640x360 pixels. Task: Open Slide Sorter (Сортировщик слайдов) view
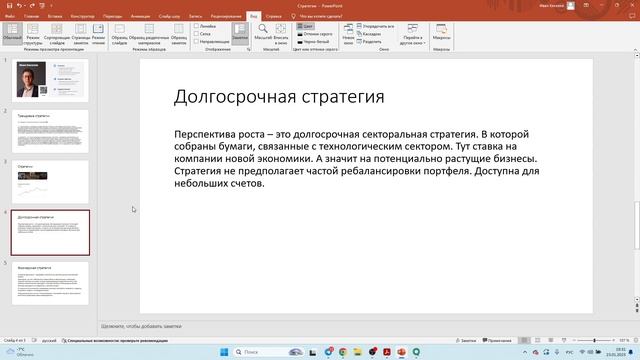point(57,34)
